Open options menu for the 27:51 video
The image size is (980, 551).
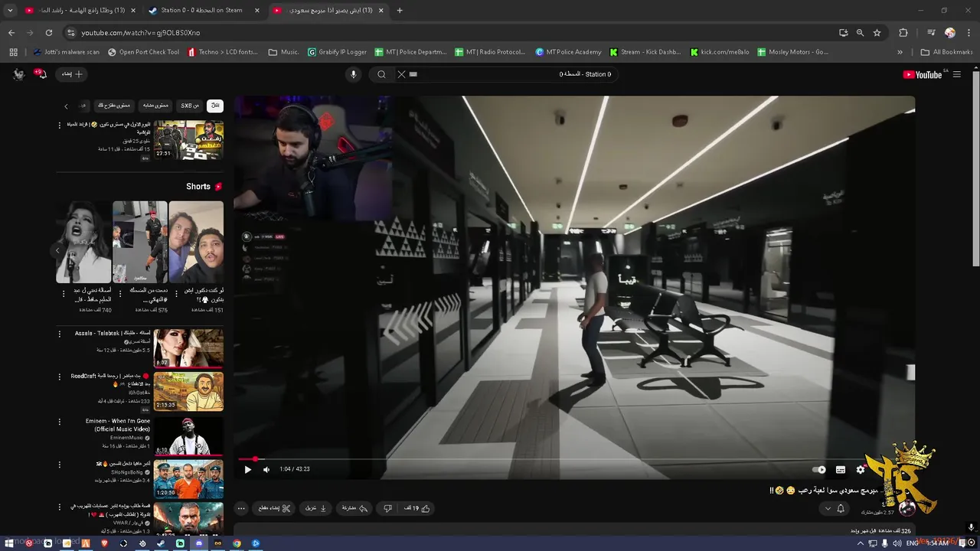pyautogui.click(x=60, y=125)
